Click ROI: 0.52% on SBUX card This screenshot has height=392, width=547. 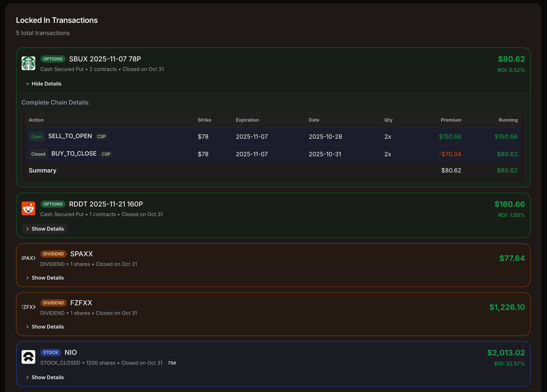pos(511,70)
